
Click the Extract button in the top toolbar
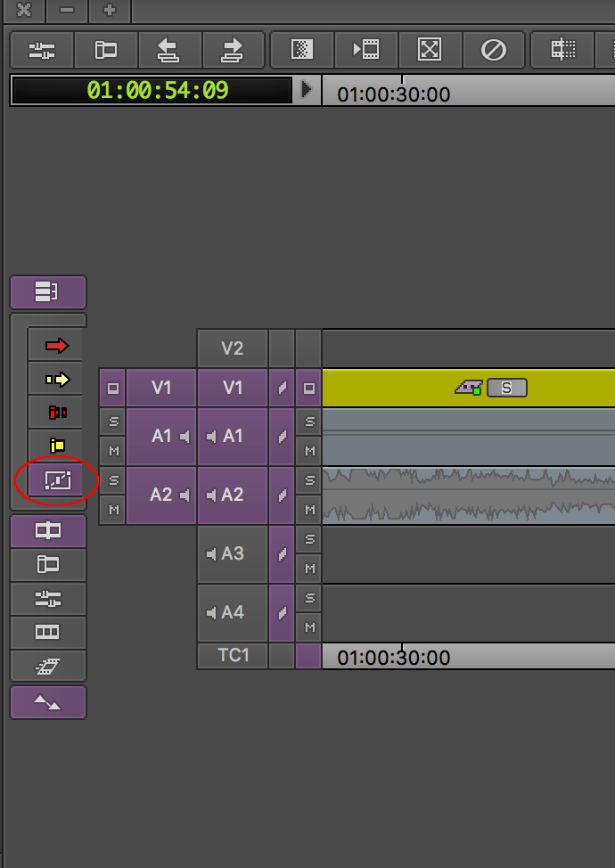234,50
